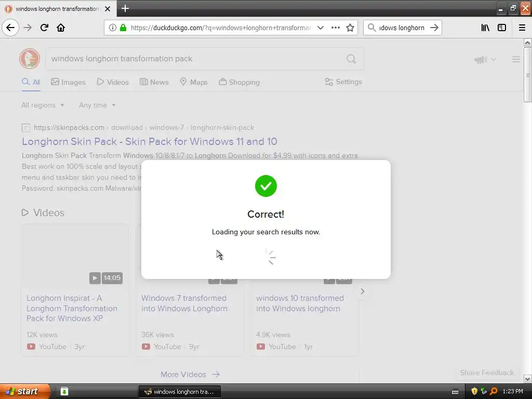The image size is (532, 399).
Task: Expand the All regions dropdown
Action: pos(43,105)
